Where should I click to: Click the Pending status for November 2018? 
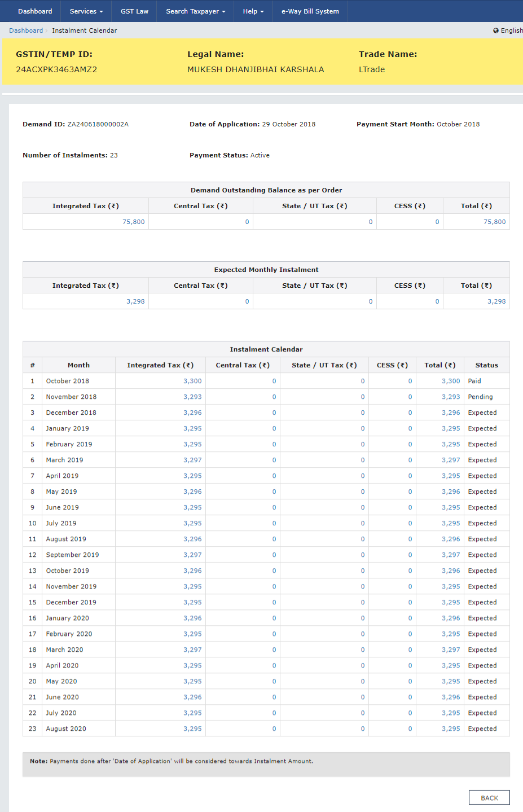[x=480, y=397]
